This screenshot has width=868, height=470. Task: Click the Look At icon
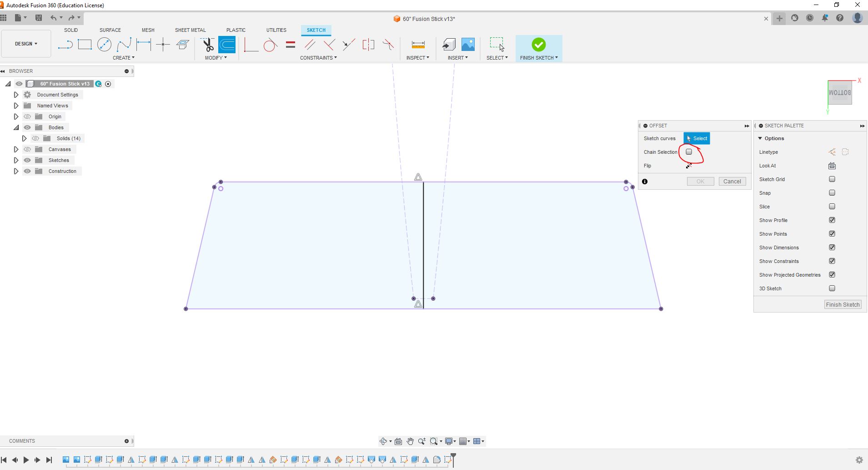point(832,166)
